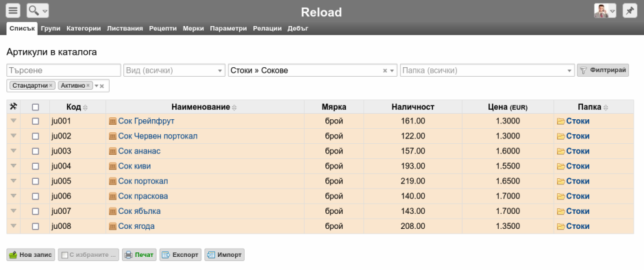This screenshot has width=644, height=270.
Task: Select the checkbox for ju003
Action: pos(36,151)
